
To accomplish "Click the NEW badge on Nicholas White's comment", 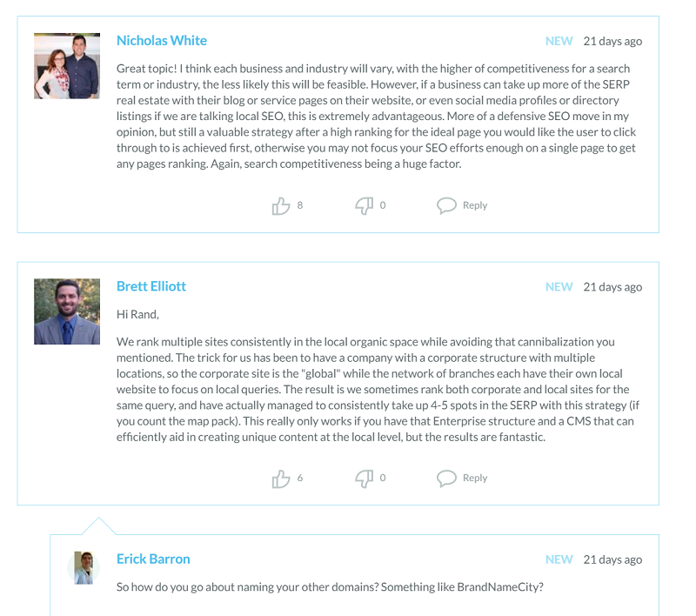I will [x=559, y=41].
